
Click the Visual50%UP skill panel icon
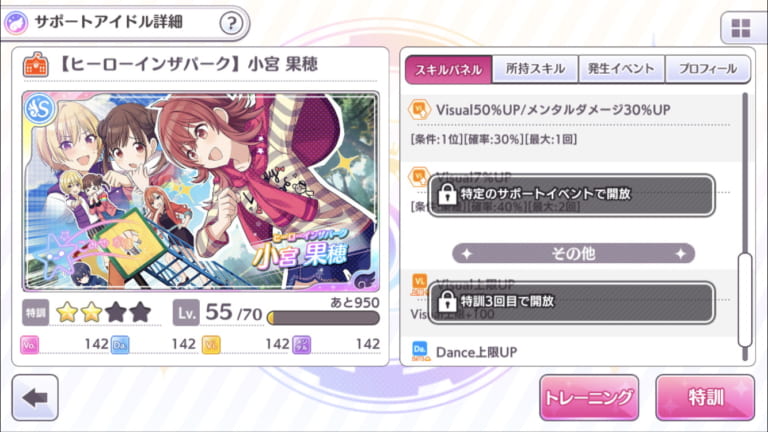coord(419,109)
